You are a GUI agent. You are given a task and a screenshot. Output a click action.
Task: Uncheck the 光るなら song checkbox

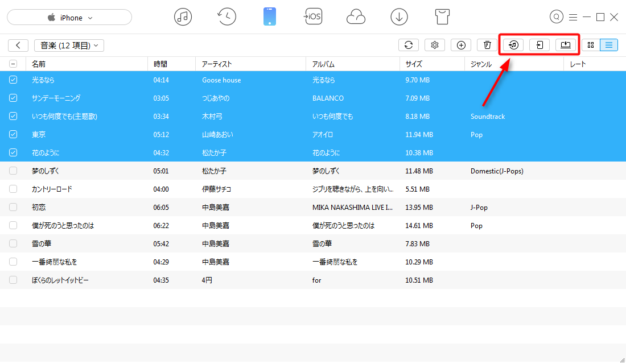point(13,80)
